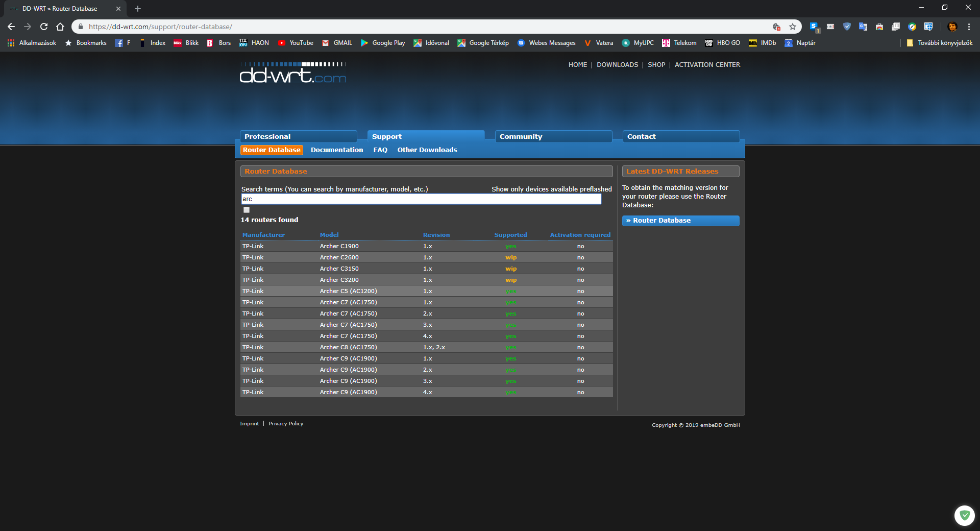Switch to the Community tab

point(554,136)
